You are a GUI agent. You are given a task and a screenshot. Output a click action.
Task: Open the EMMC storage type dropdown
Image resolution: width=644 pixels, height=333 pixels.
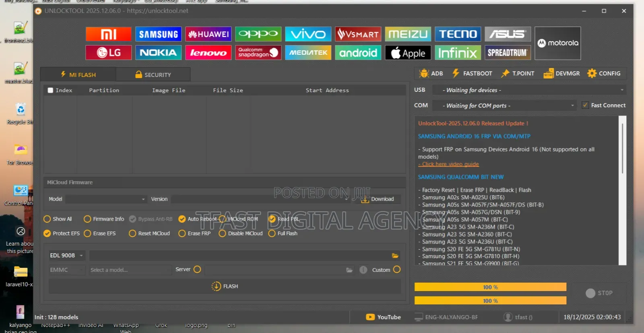coord(67,270)
